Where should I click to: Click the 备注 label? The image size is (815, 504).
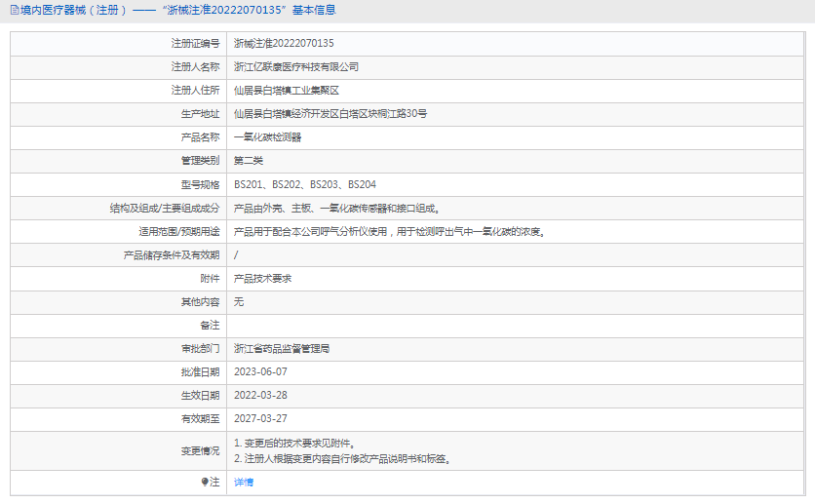coord(210,326)
